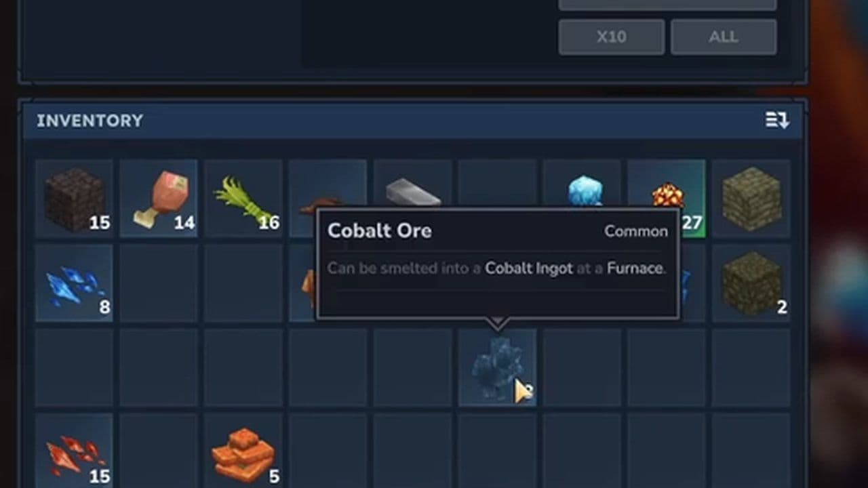Viewport: 868px width, 488px height.
Task: Click the empty slot right of blue shards
Action: pyautogui.click(x=159, y=283)
